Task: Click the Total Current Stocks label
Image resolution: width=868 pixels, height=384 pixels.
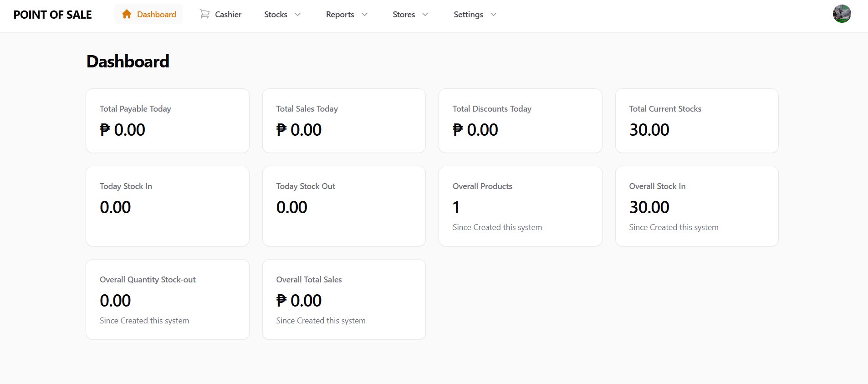Action: click(665, 109)
